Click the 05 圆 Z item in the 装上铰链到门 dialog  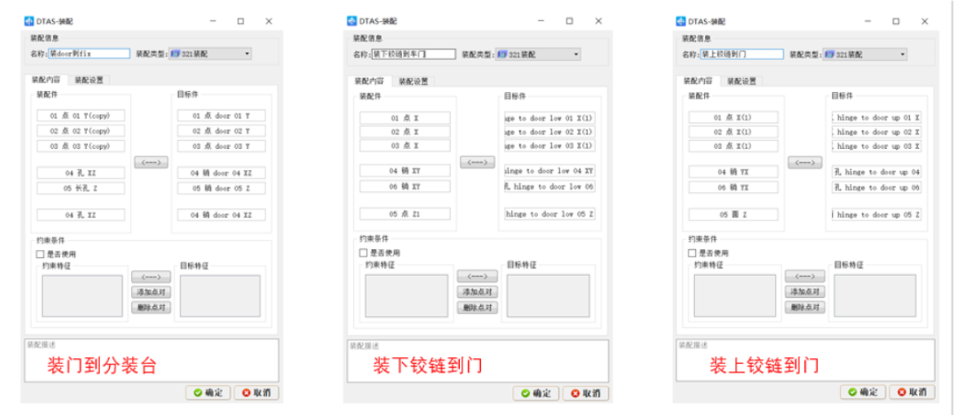(x=733, y=215)
